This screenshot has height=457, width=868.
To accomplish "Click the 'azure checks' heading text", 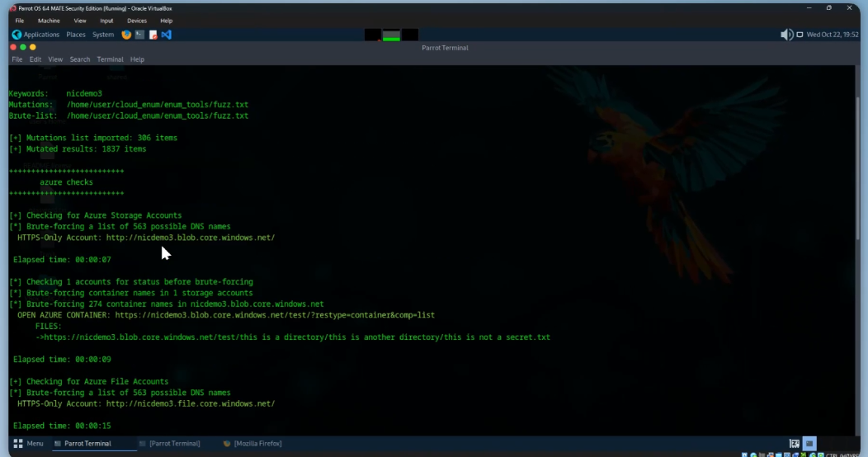I will [67, 182].
